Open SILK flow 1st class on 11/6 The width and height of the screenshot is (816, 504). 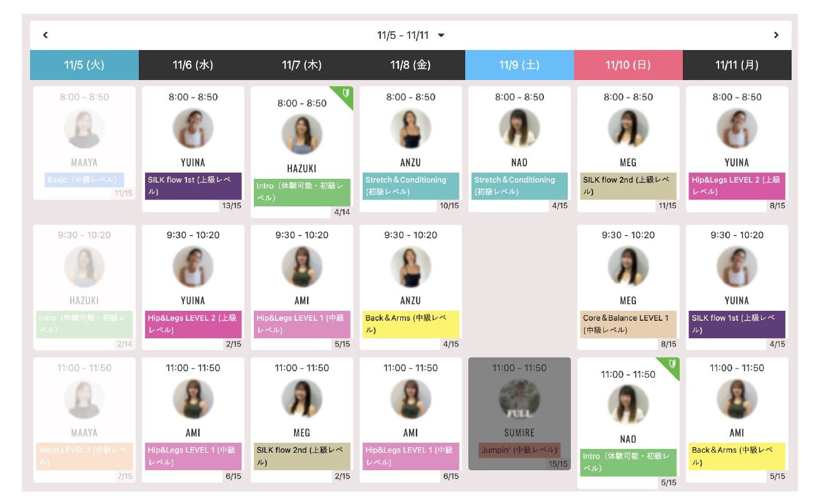click(193, 186)
